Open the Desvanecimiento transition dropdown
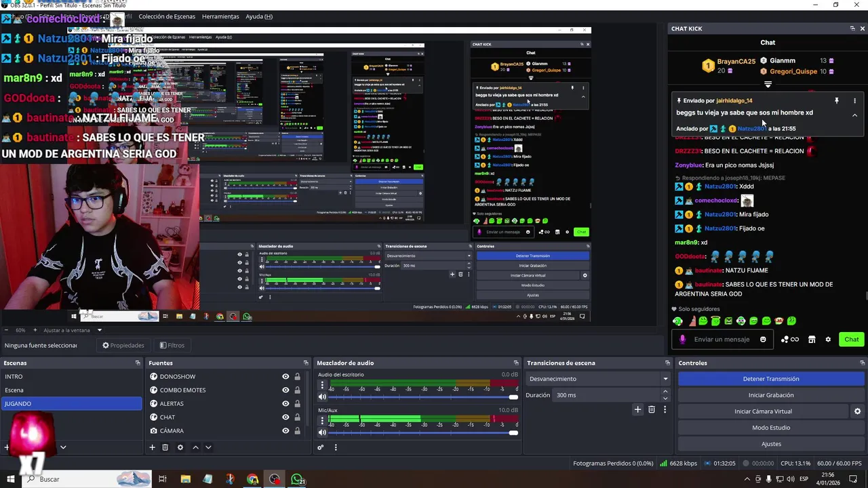Screen dimensions: 868x488 (599, 379)
